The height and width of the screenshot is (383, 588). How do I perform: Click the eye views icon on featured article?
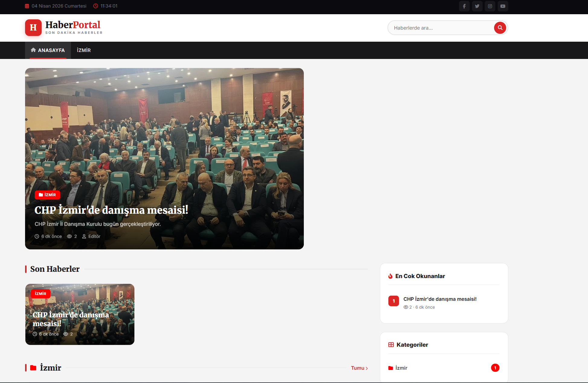(69, 236)
